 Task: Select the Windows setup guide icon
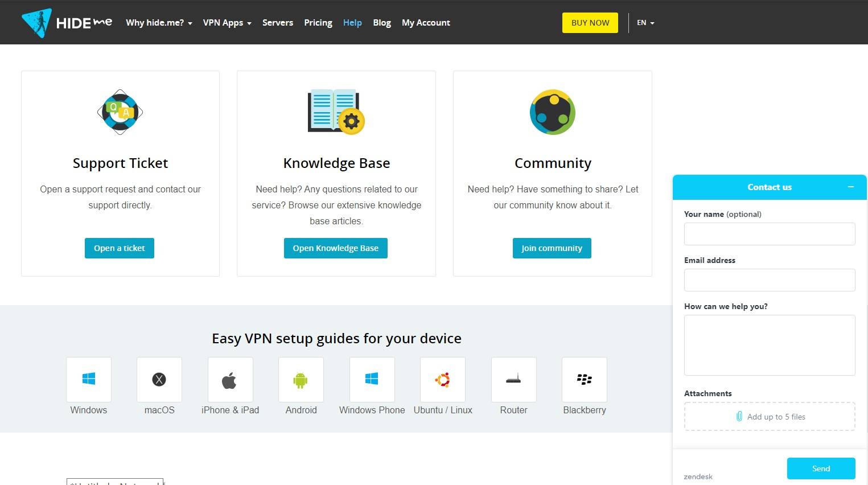[88, 379]
